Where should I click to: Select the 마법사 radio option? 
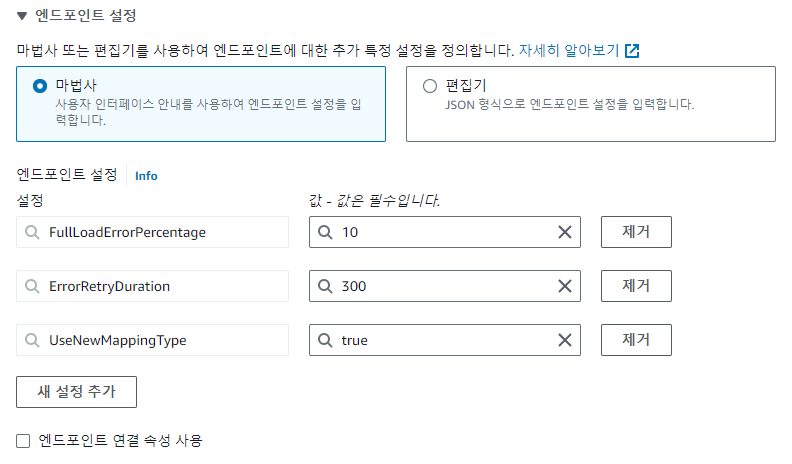(x=40, y=86)
